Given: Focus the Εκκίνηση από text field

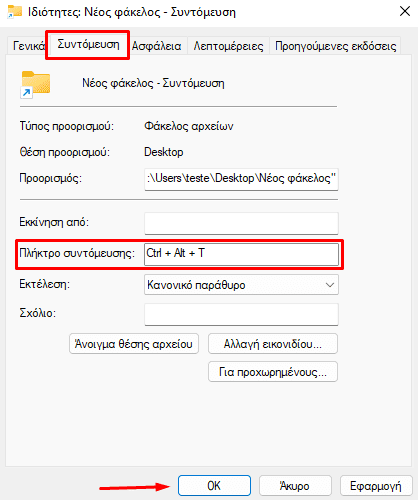Looking at the screenshot, I should click(241, 223).
